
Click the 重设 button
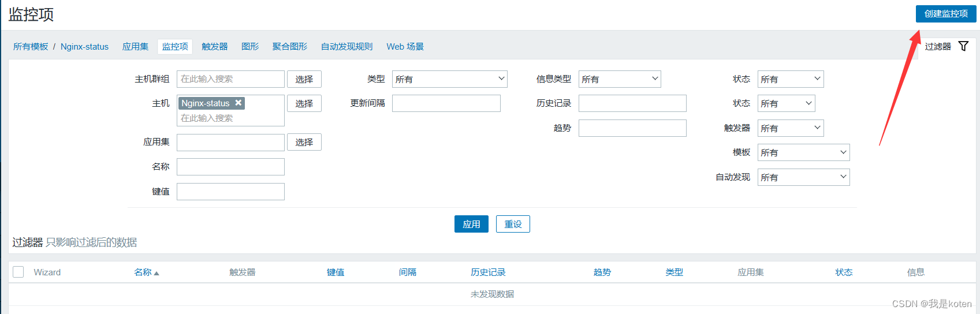[x=513, y=224]
